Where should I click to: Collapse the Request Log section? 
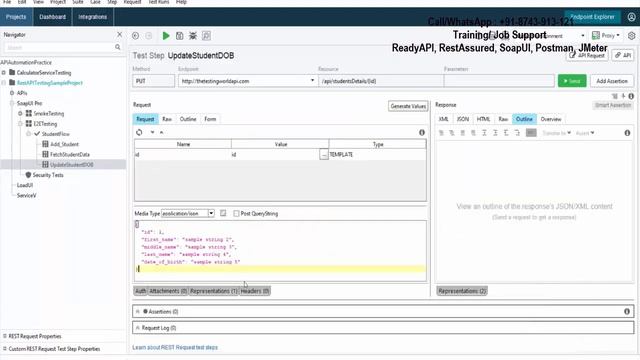[138, 328]
